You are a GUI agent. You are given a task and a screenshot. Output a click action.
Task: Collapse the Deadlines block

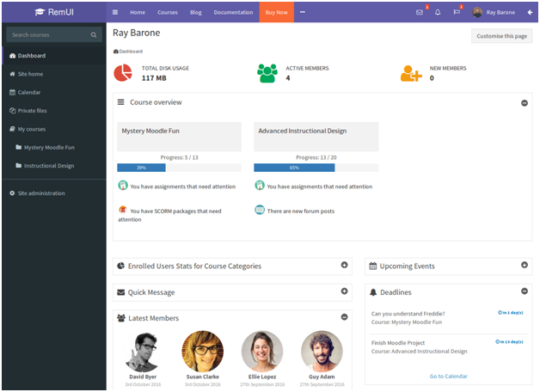[x=525, y=291]
